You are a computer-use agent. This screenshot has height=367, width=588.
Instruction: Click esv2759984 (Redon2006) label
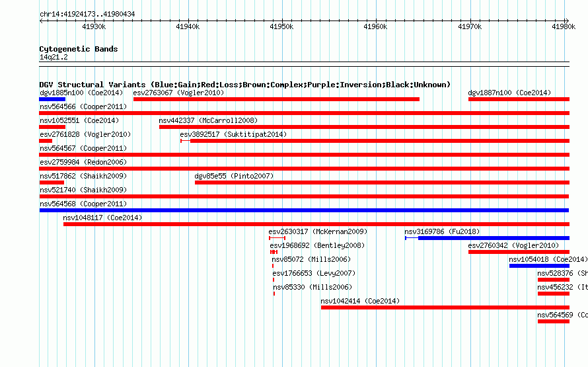coord(83,162)
